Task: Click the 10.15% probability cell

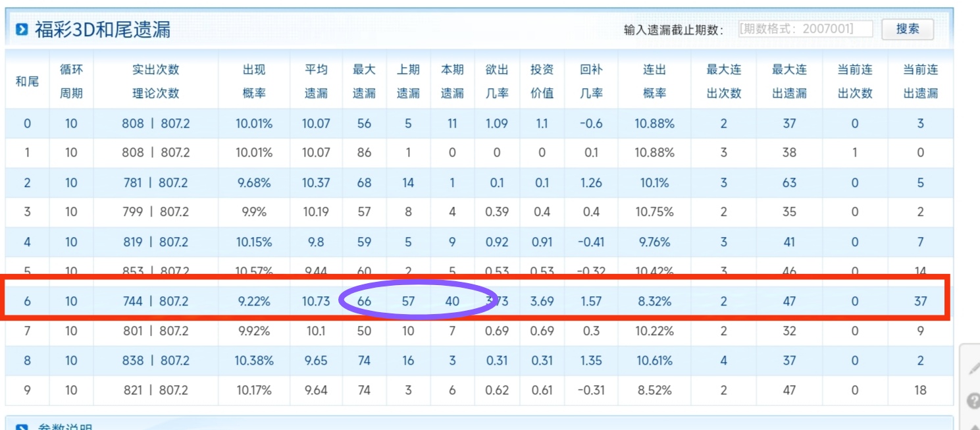Action: 254,242
